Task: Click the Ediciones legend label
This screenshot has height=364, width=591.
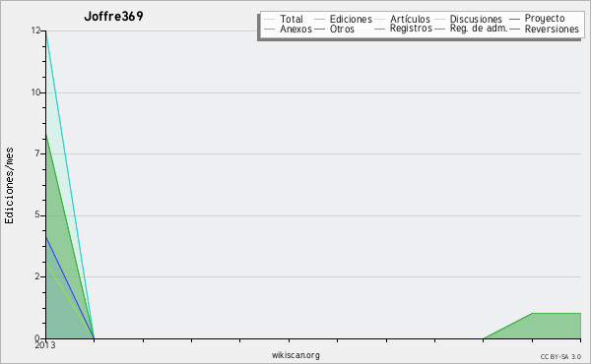Action: click(x=351, y=19)
